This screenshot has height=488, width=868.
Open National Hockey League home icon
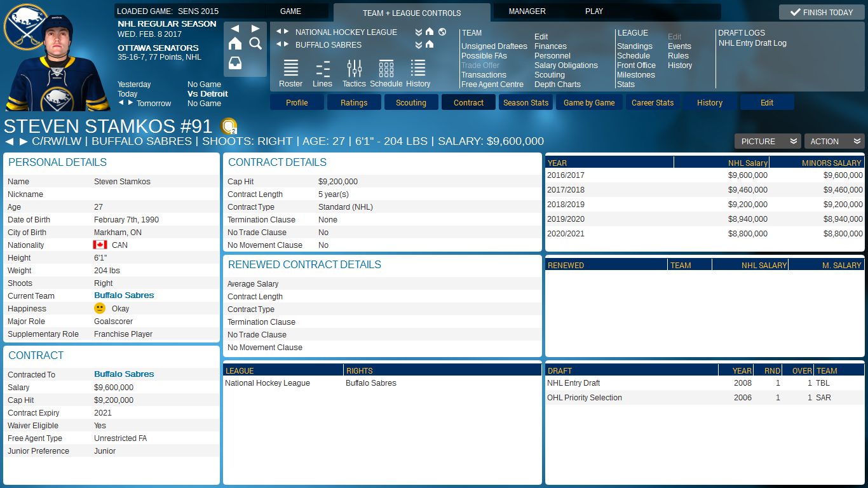coord(430,32)
